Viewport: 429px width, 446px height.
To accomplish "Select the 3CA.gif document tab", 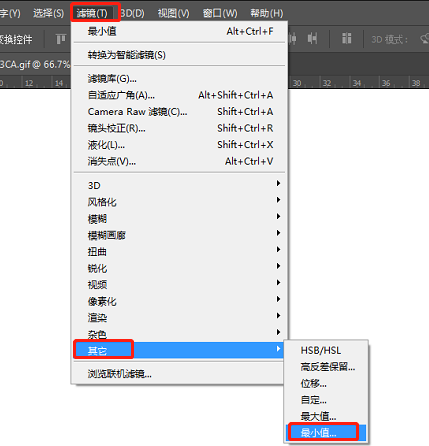I will click(35, 64).
